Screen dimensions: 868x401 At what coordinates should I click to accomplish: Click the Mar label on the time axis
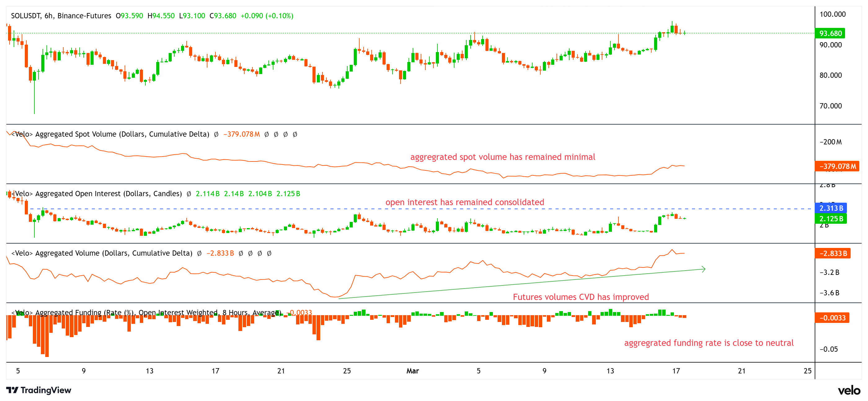[x=413, y=371]
